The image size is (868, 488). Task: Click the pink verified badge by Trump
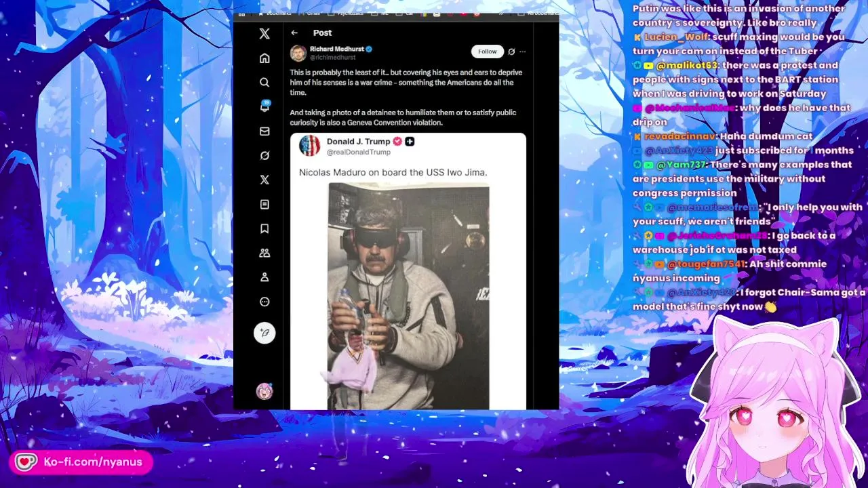pos(397,142)
